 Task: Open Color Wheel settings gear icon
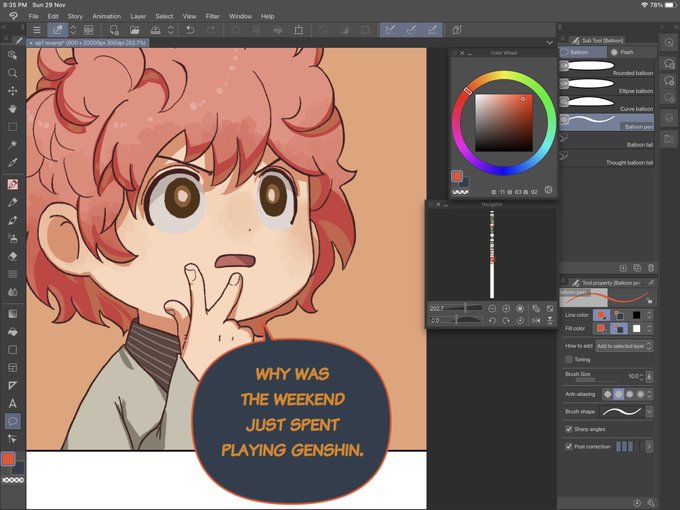click(549, 190)
